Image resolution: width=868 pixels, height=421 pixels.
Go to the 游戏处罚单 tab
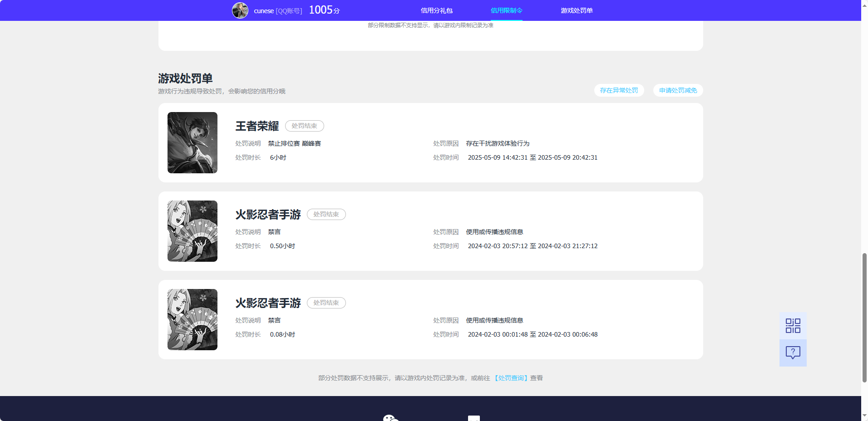577,10
